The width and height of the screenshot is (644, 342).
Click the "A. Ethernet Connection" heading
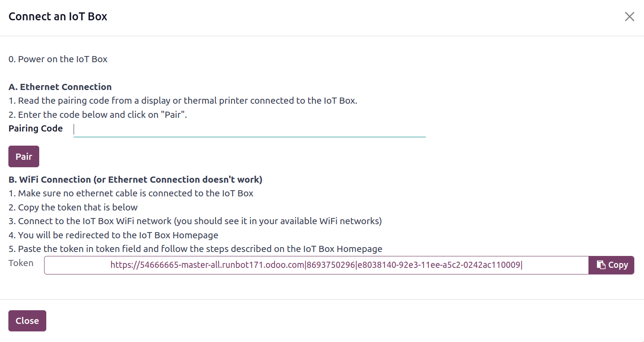click(x=60, y=87)
